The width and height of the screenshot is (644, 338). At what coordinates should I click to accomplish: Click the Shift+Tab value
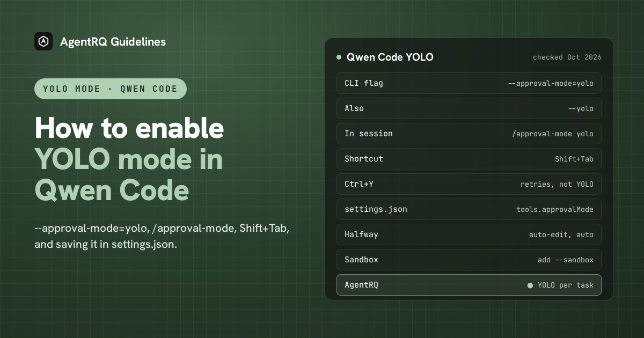[574, 159]
